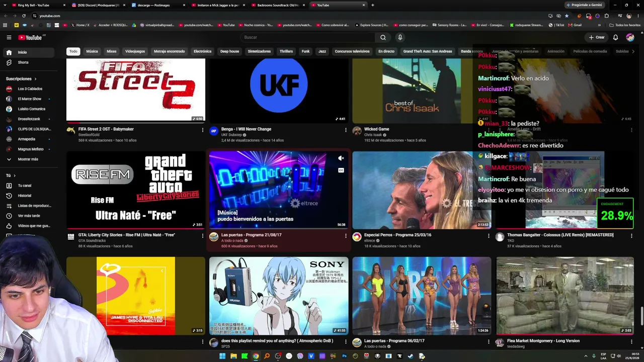The image size is (644, 362).
Task: Open the Sony Walkman anime thumbnail
Action: click(x=279, y=296)
